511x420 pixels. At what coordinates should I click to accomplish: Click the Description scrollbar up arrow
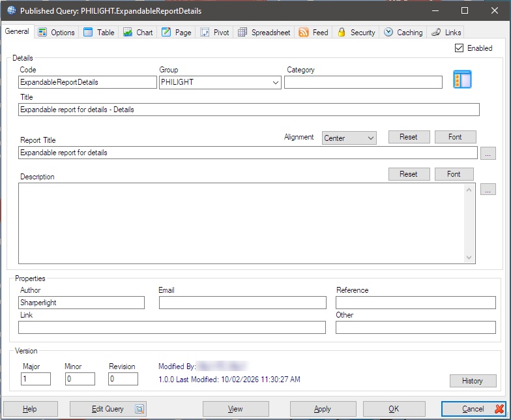[x=469, y=190]
